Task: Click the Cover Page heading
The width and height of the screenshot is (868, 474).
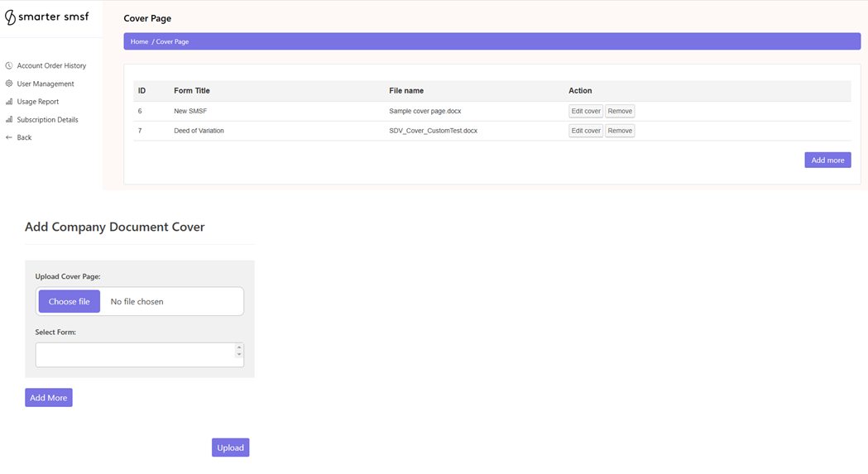Action: tap(147, 18)
